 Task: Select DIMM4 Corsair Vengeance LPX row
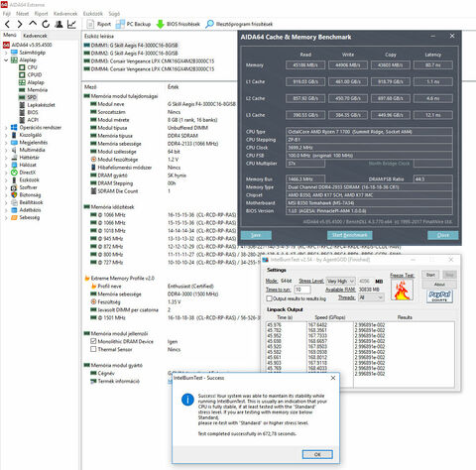pyautogui.click(x=149, y=69)
